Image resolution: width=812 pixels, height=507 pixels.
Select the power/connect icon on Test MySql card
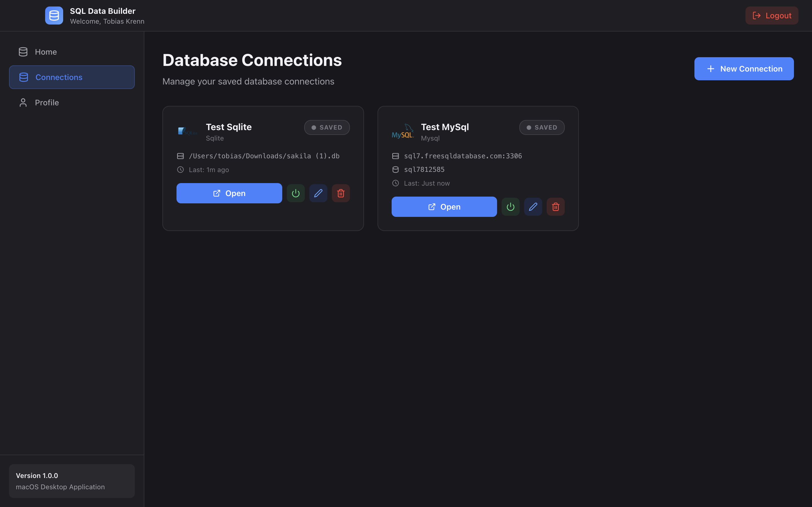(510, 206)
